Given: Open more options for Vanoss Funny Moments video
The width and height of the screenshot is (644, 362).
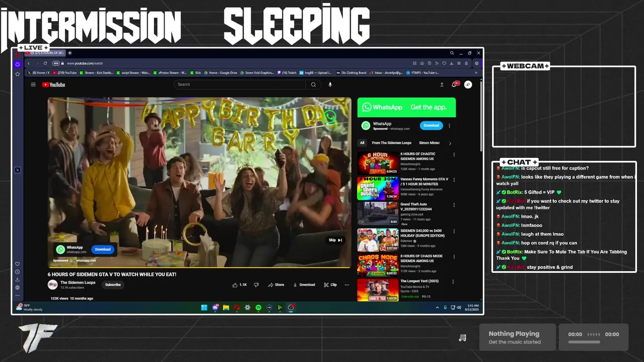Looking at the screenshot, I should 454,180.
